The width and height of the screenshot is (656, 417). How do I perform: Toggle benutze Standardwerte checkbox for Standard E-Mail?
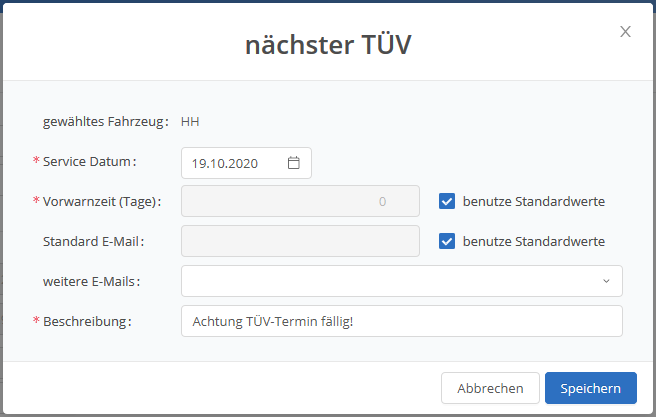click(x=447, y=241)
